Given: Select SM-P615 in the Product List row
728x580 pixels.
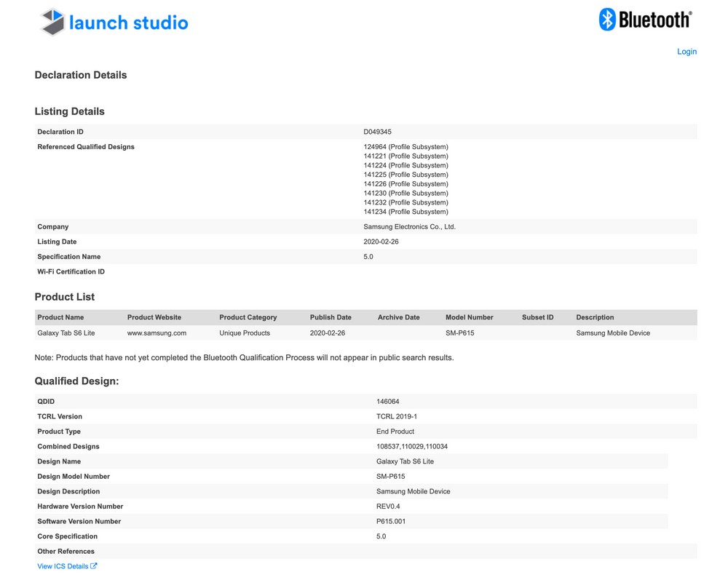Looking at the screenshot, I should [460, 333].
